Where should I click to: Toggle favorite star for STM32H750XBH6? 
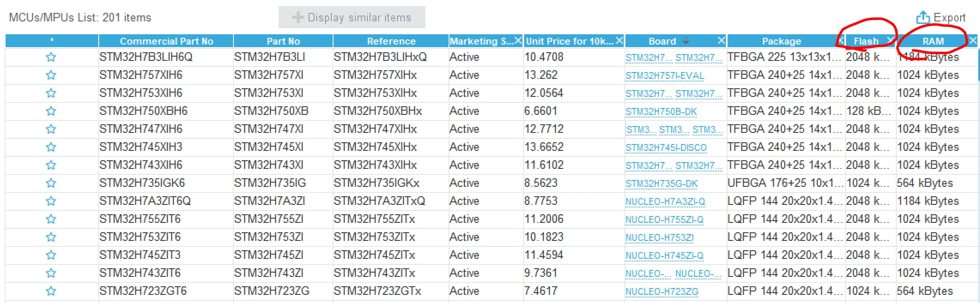[x=51, y=111]
